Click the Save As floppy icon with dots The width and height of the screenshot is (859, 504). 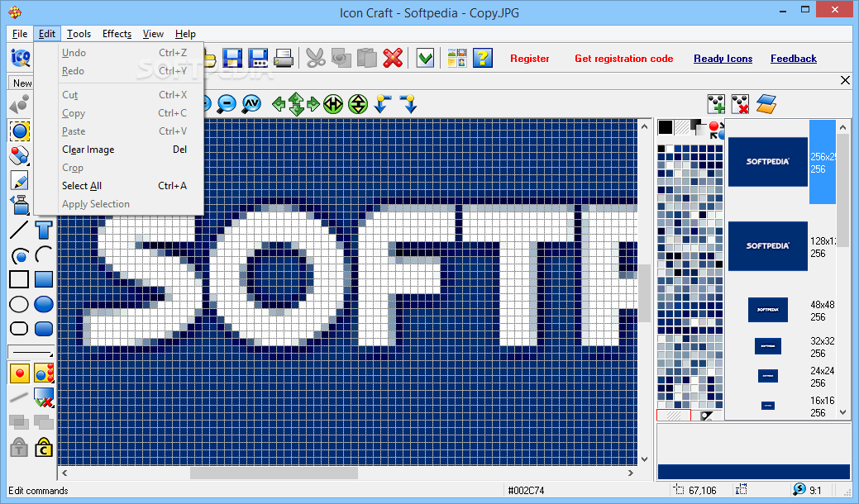tap(258, 58)
